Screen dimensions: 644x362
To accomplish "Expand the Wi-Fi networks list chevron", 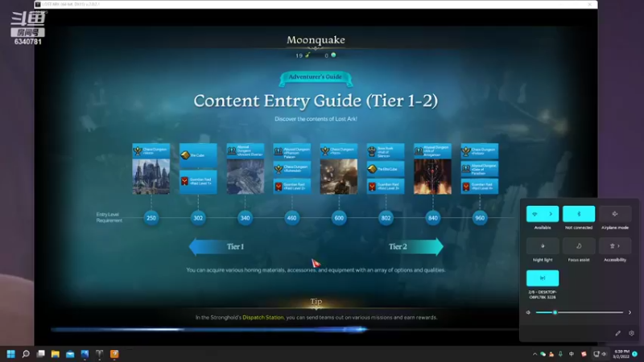I will click(551, 214).
